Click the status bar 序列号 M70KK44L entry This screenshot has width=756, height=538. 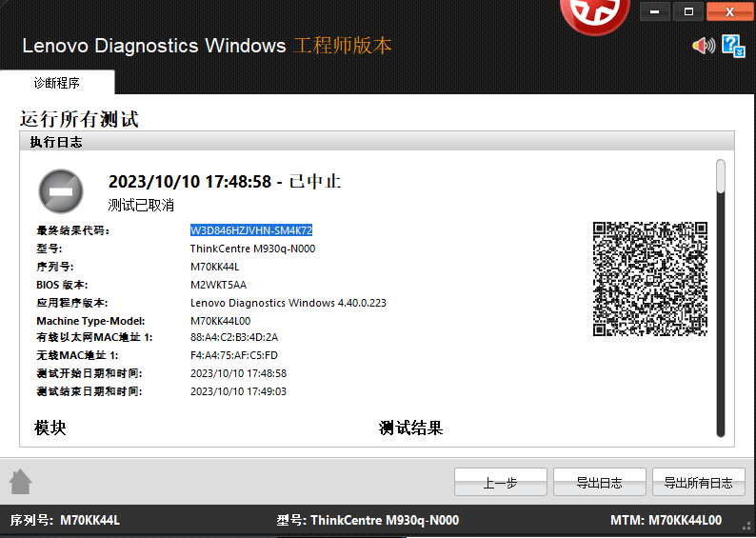tap(65, 520)
